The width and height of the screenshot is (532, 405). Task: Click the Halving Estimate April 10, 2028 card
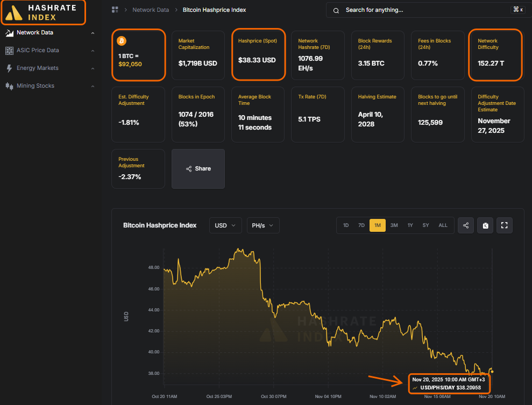tap(378, 115)
